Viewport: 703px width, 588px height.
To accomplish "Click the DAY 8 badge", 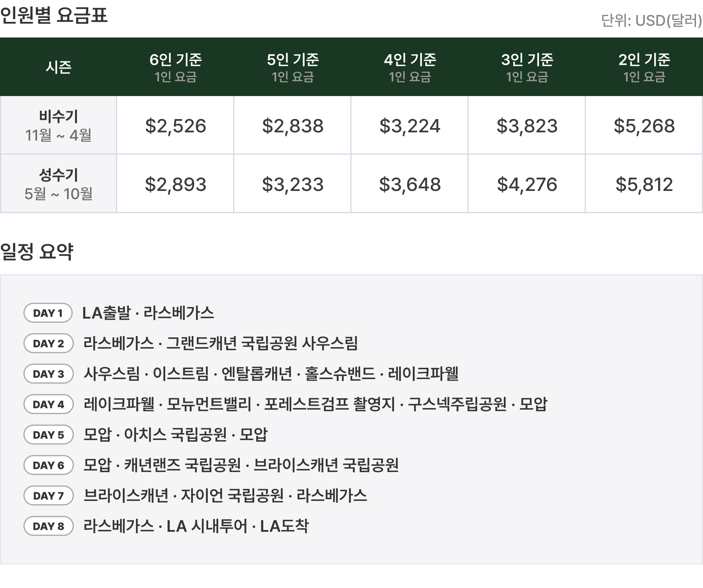I will coord(48,526).
